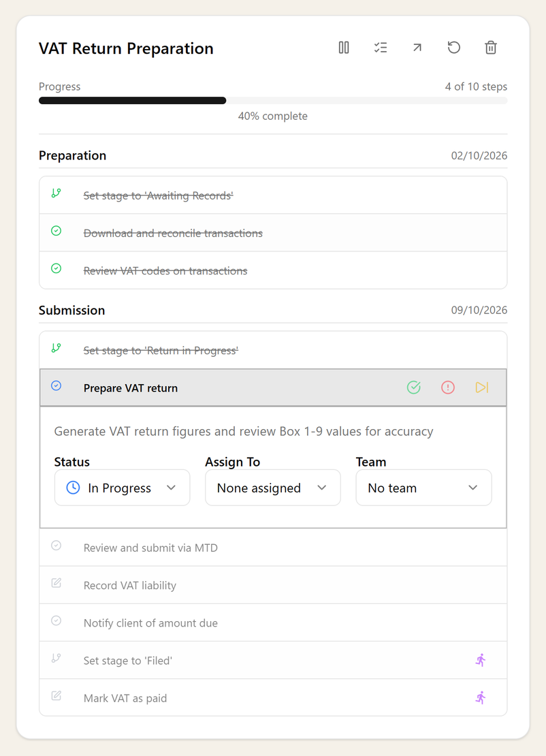
Task: Click the trash delete icon
Action: click(491, 48)
